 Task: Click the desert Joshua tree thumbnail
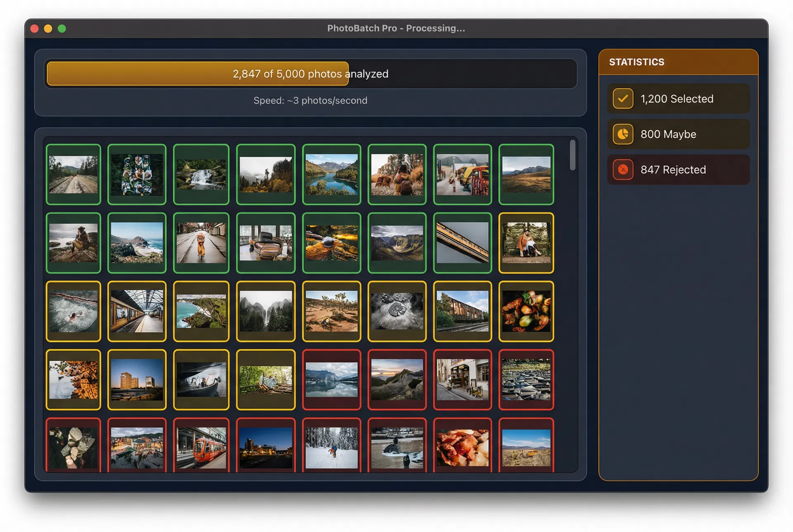pos(331,311)
